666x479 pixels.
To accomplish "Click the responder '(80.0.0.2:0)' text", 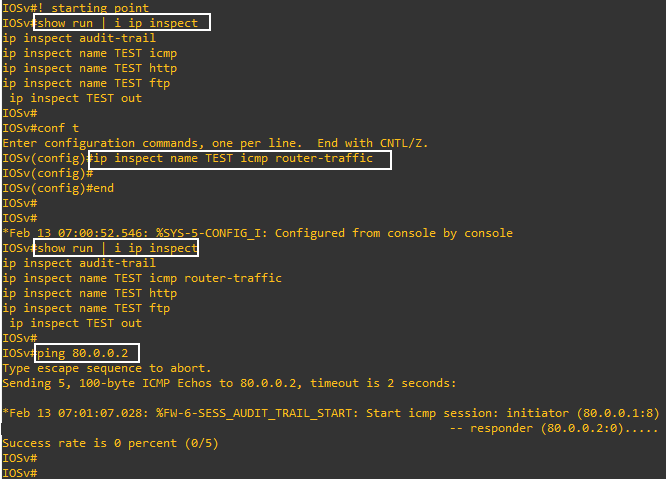I will (582, 428).
